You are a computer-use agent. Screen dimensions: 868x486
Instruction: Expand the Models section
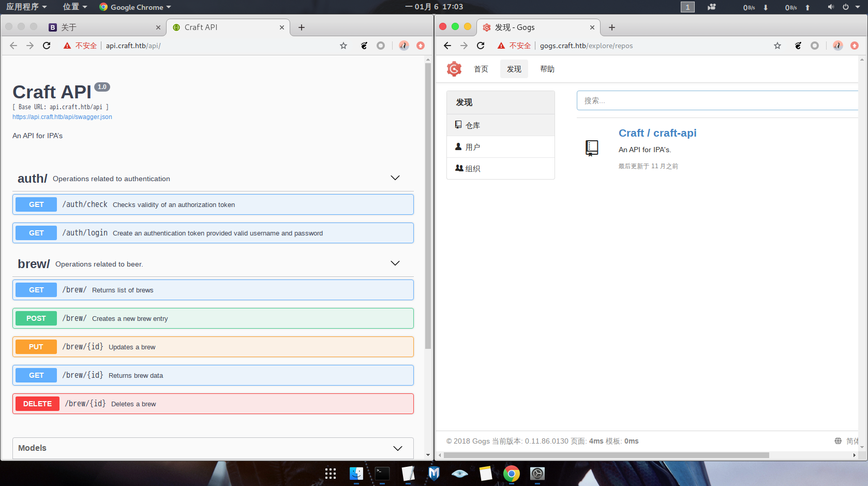click(398, 448)
